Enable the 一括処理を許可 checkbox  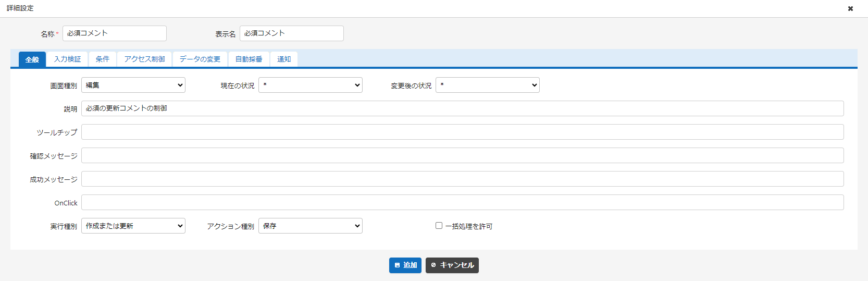click(x=439, y=225)
